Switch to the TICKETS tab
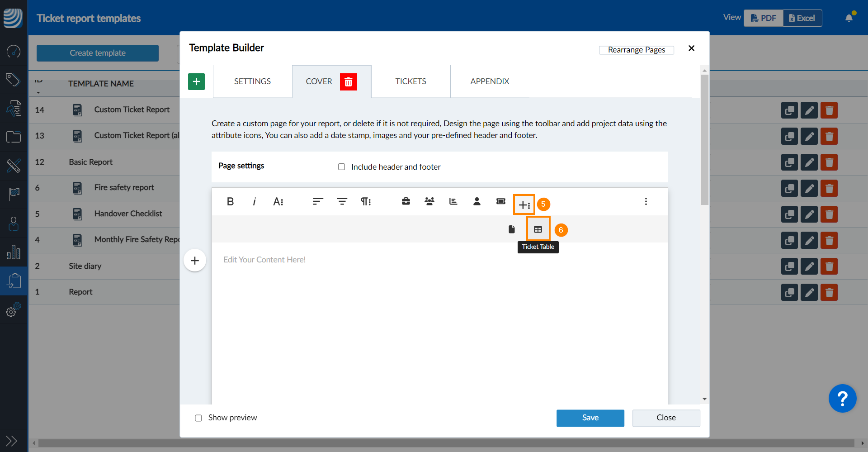868x452 pixels. [410, 81]
